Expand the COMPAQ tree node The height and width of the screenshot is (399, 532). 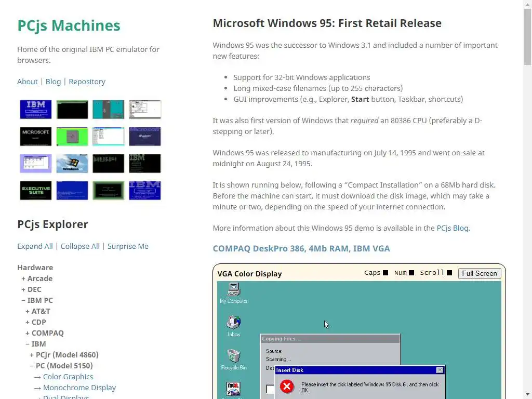[x=45, y=333]
